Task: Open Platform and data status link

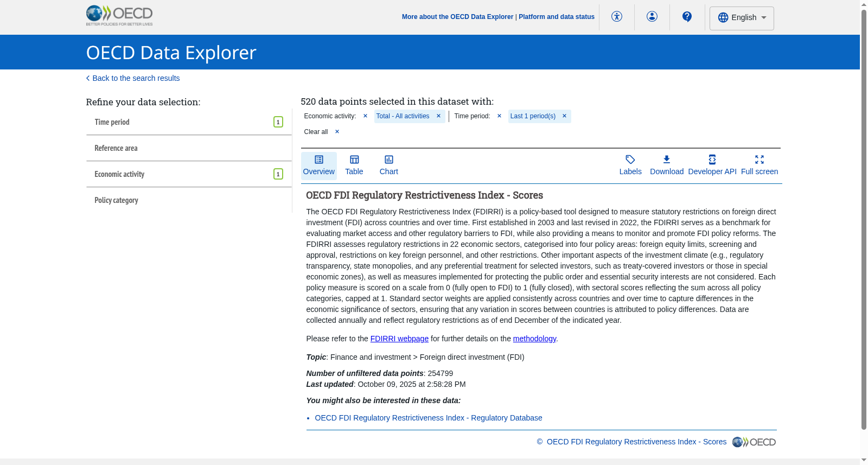Action: pyautogui.click(x=557, y=17)
